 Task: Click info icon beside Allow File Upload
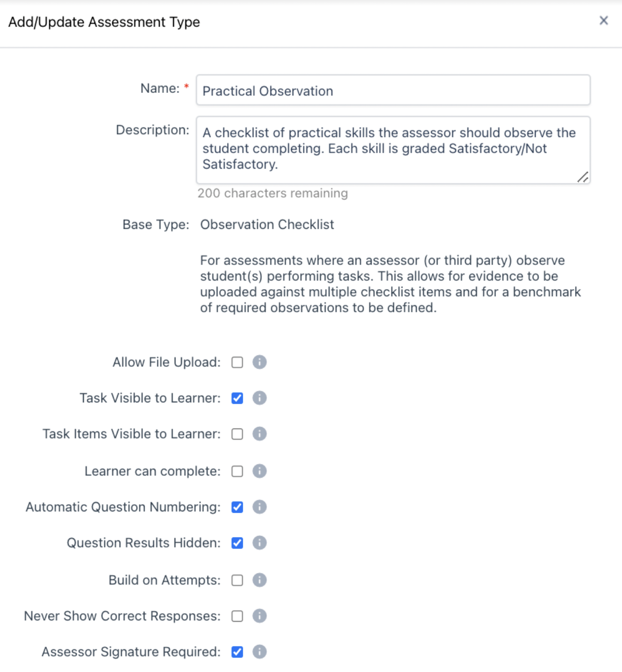click(259, 362)
